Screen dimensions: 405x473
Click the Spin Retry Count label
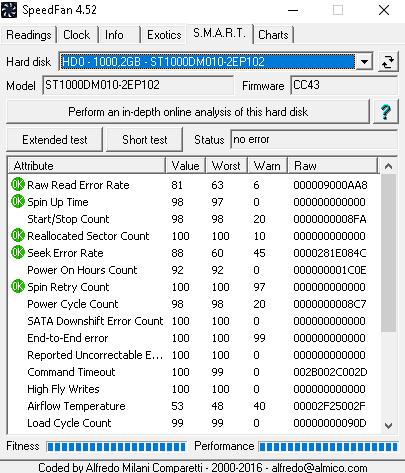tap(68, 287)
